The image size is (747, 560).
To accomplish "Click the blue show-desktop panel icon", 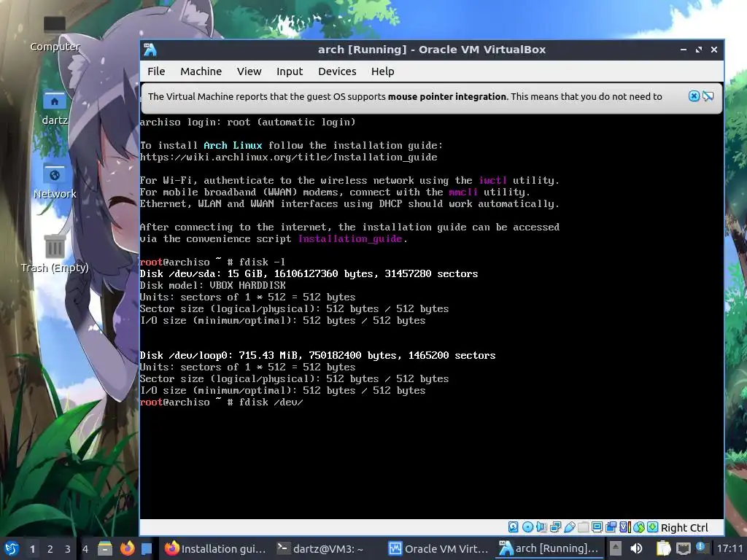I will click(147, 548).
